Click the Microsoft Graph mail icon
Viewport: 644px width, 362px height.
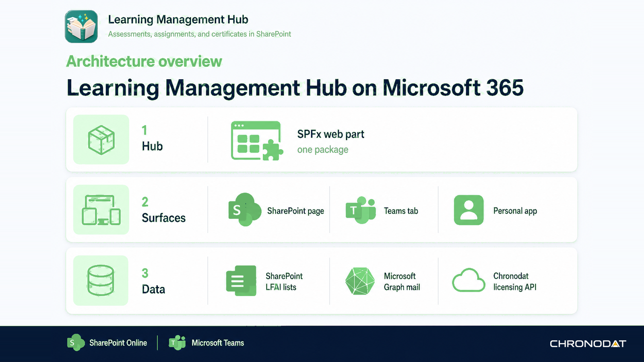click(x=360, y=281)
